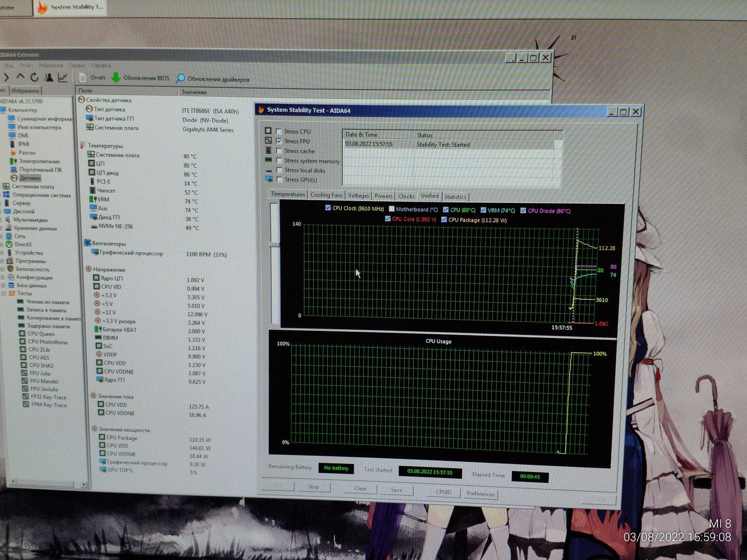
Task: Click the line graph toolbar icon
Action: [x=63, y=77]
